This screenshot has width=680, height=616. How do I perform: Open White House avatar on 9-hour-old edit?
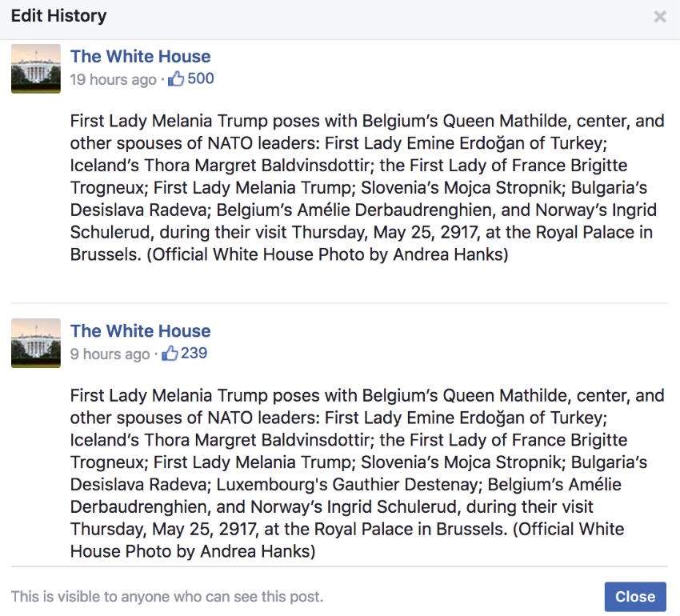tap(36, 343)
